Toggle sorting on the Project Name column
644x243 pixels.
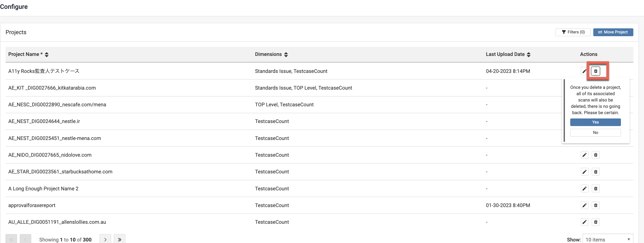tap(47, 54)
